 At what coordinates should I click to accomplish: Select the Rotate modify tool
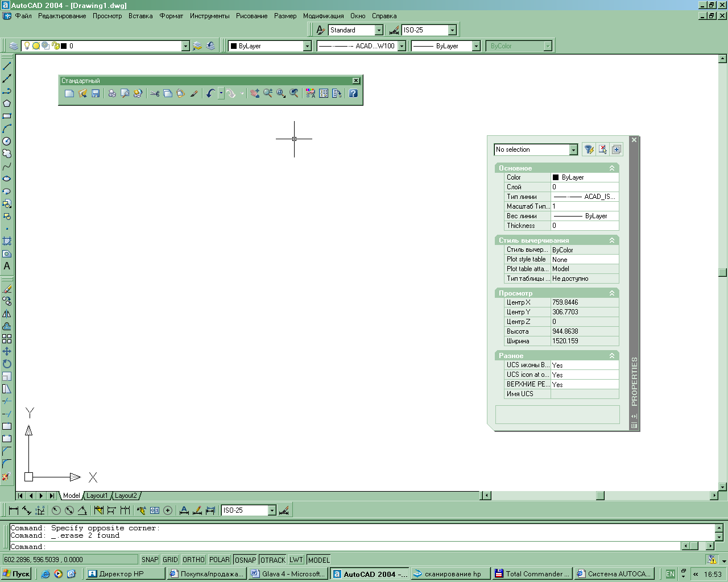click(x=7, y=364)
